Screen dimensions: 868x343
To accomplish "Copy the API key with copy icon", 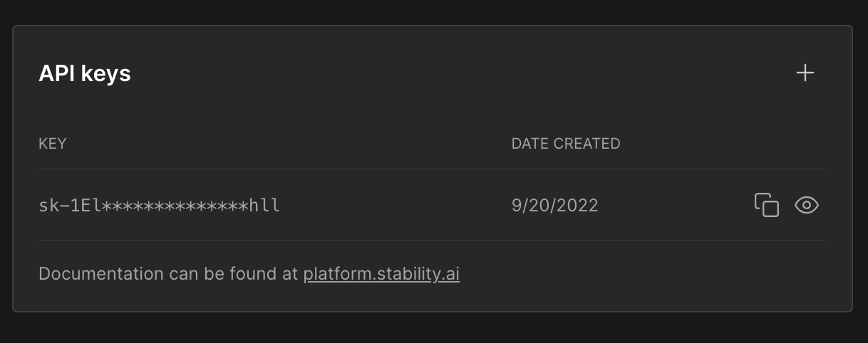I will pyautogui.click(x=767, y=205).
